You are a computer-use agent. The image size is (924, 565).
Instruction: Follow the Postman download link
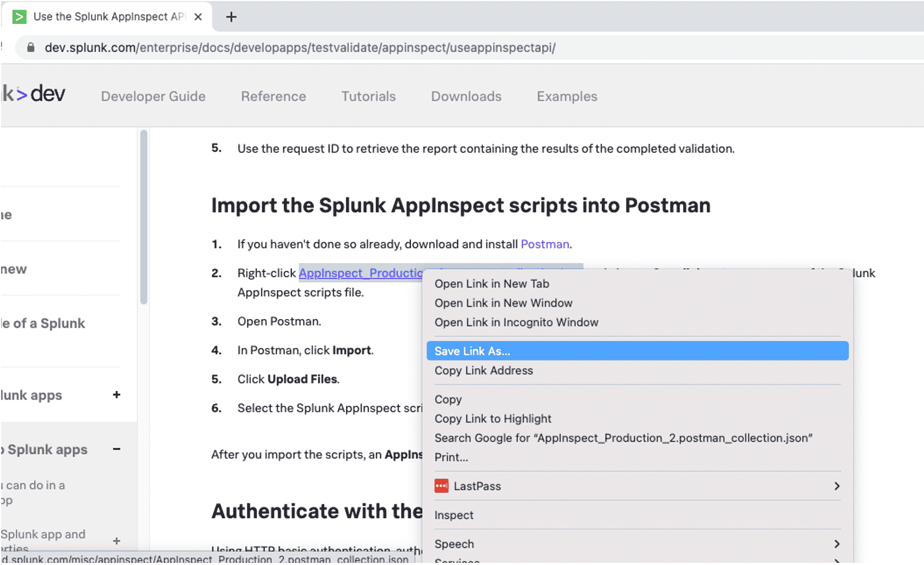pyautogui.click(x=544, y=244)
